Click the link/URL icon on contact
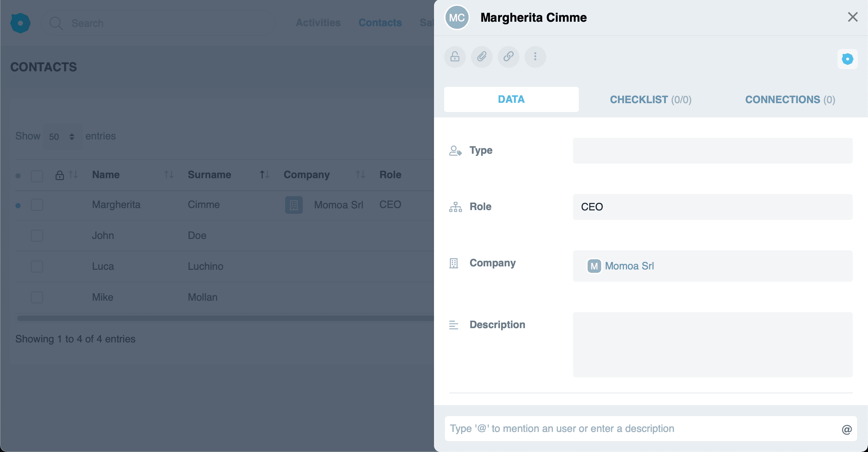Screen dimensions: 868x452 coord(508,56)
